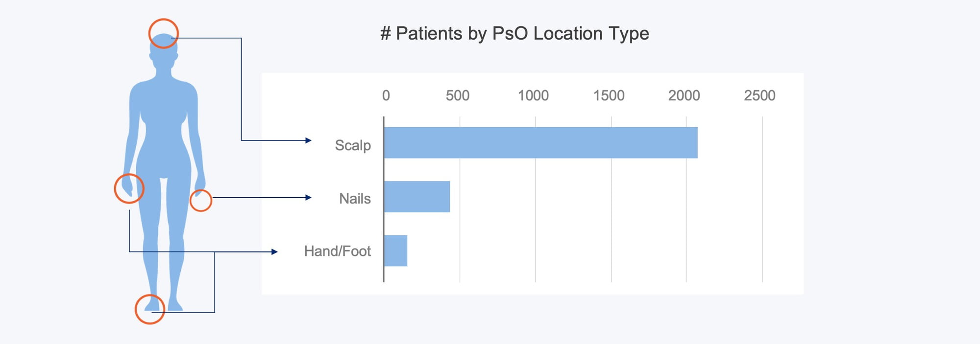Select the small orange circle on right hand
The width and height of the screenshot is (980, 344).
tap(200, 201)
